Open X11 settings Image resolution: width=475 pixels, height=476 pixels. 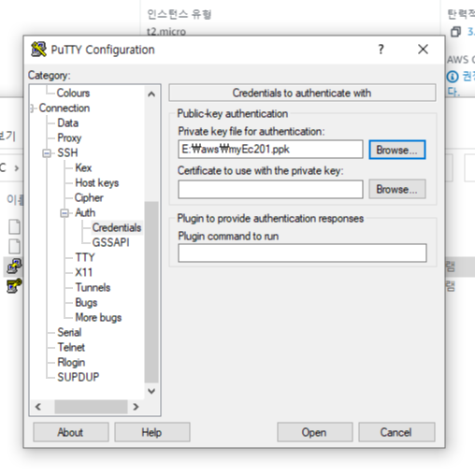point(83,272)
